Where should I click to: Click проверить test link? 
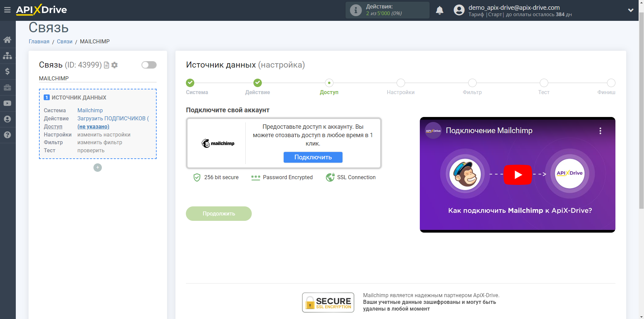pos(91,151)
